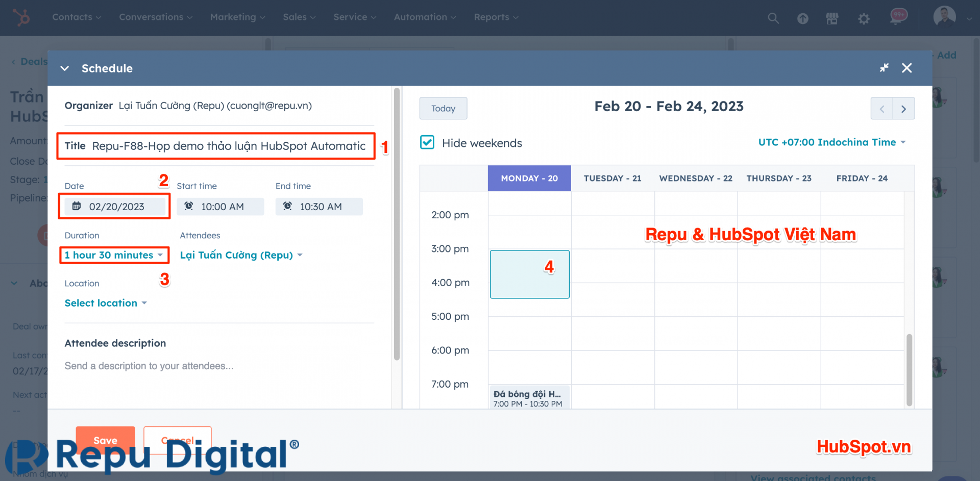The width and height of the screenshot is (980, 481).
Task: Select the THURSDAY - 23 column header
Action: coord(779,178)
